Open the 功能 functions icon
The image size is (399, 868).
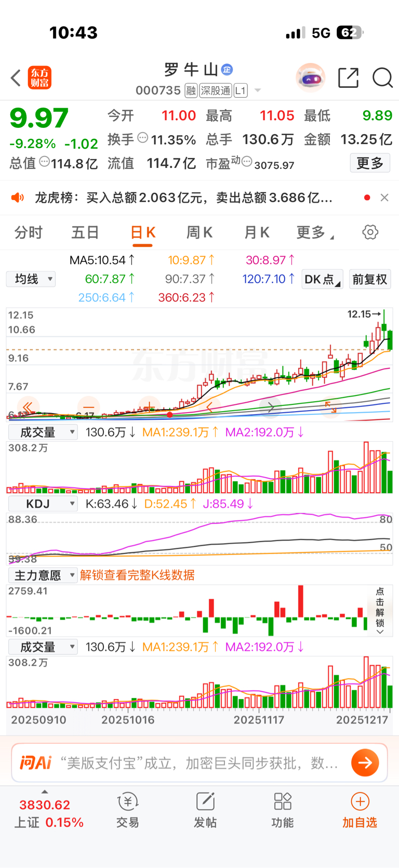pyautogui.click(x=283, y=801)
